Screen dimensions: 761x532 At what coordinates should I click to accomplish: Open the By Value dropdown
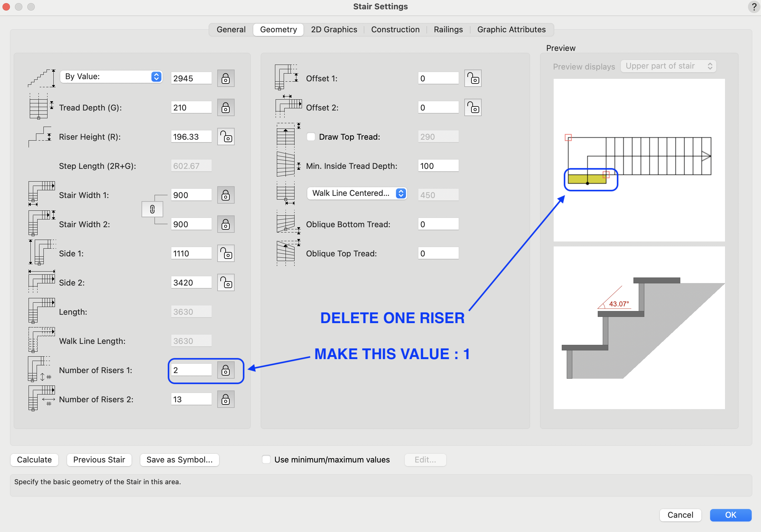coord(111,77)
